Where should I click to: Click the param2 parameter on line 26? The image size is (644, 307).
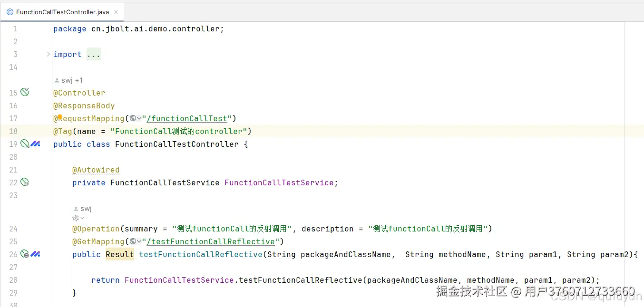pyautogui.click(x=615, y=254)
